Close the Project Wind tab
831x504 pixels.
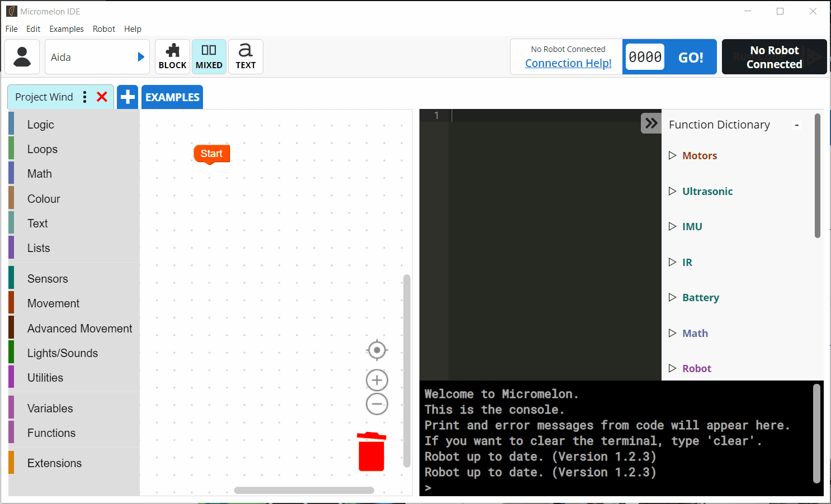point(102,97)
